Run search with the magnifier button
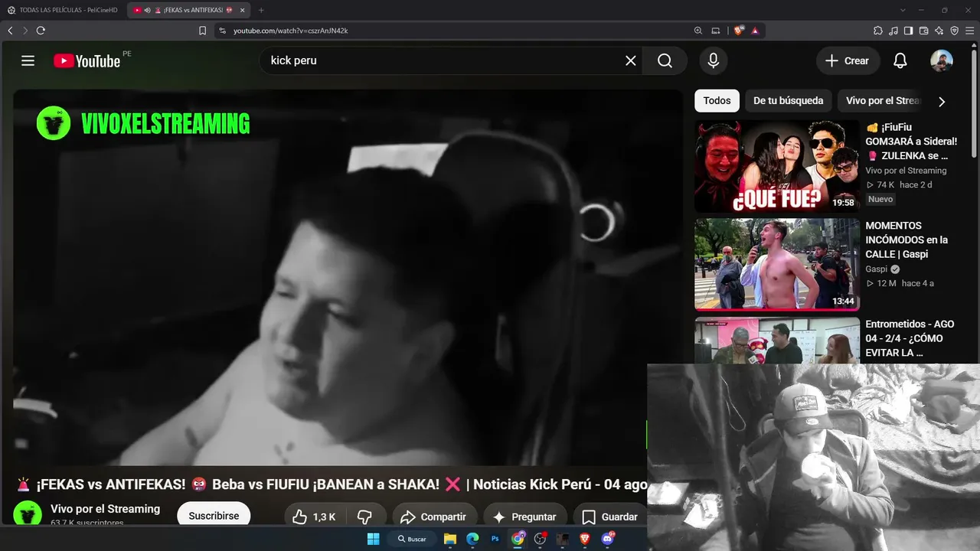The width and height of the screenshot is (980, 551). tap(665, 60)
